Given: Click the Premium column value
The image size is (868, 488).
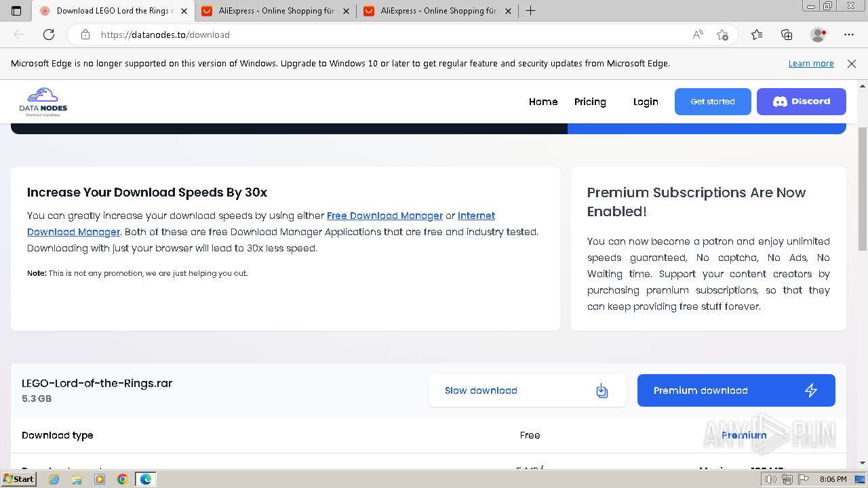Looking at the screenshot, I should pos(744,435).
